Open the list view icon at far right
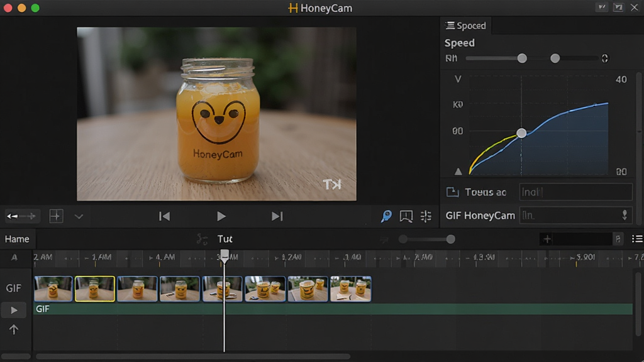 pos(637,239)
